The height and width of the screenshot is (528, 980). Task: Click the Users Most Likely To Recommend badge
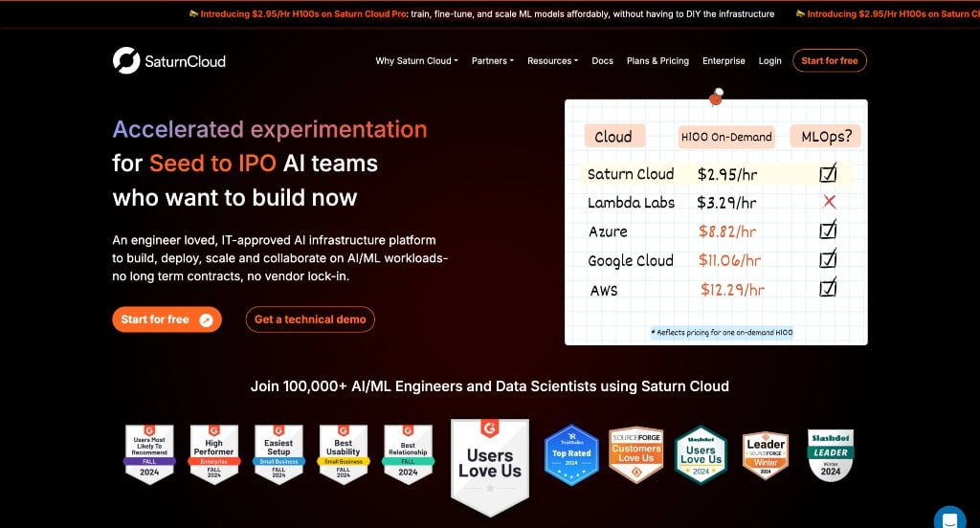149,453
